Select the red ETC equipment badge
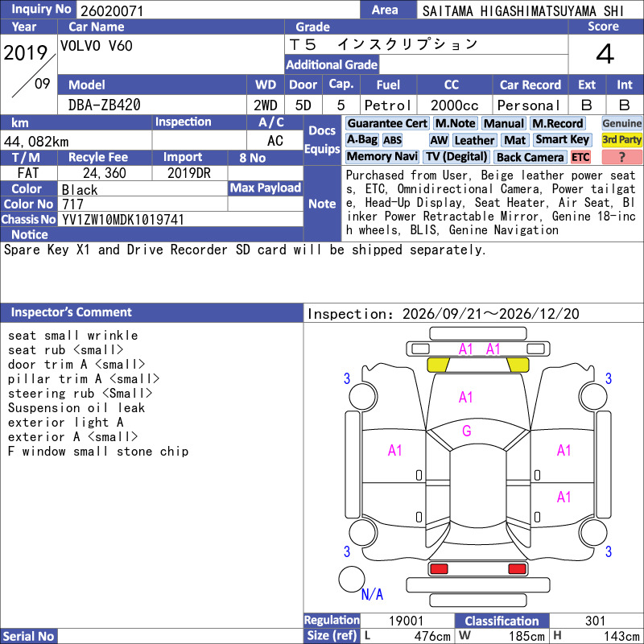Screen dimensions: 644x644 [580, 157]
